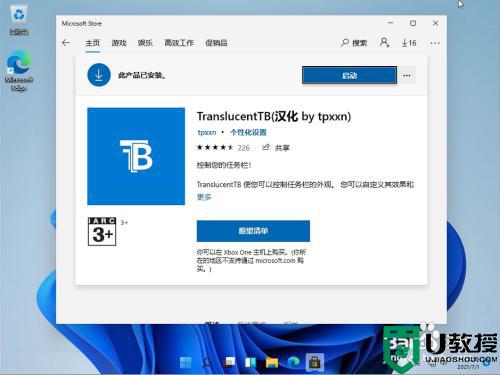Open Widgets from the taskbar
This screenshot has width=500, height=375.
tap(250, 362)
